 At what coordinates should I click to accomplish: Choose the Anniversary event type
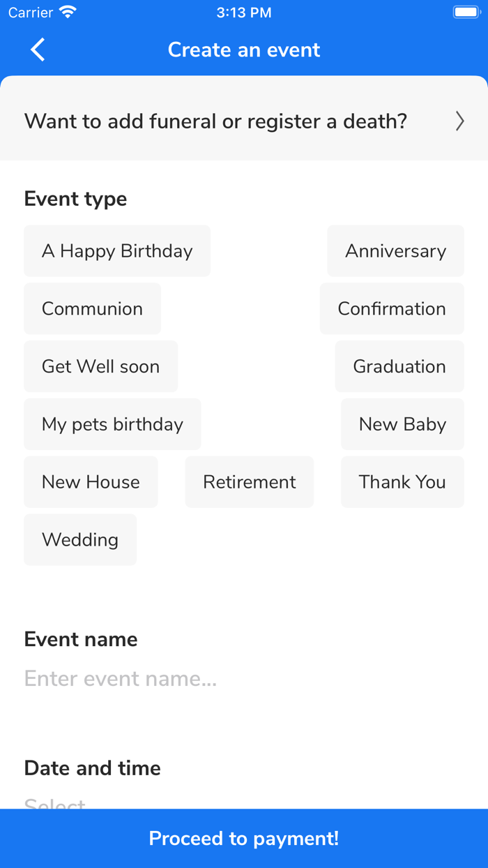click(x=395, y=251)
